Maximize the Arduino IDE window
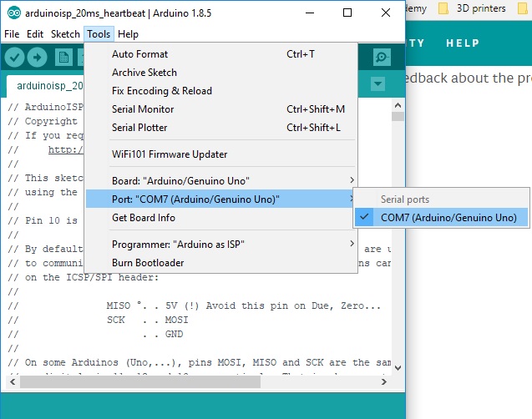This screenshot has height=419, width=532. pyautogui.click(x=347, y=13)
